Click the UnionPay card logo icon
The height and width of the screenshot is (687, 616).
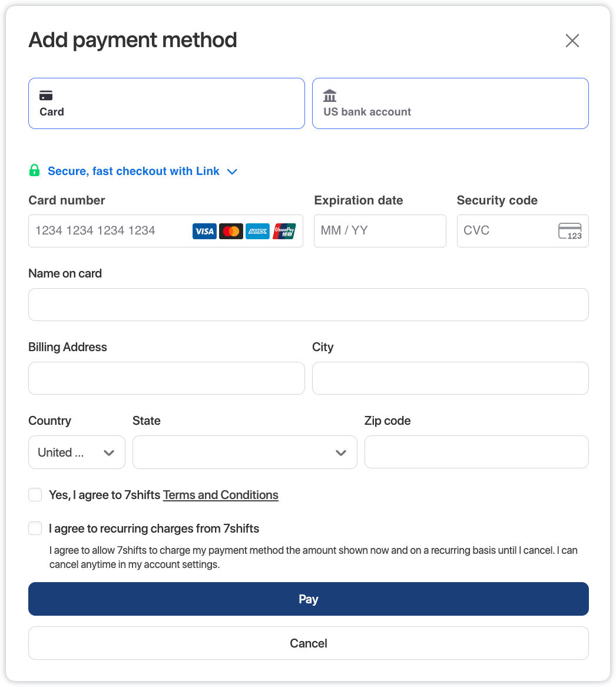pos(284,231)
